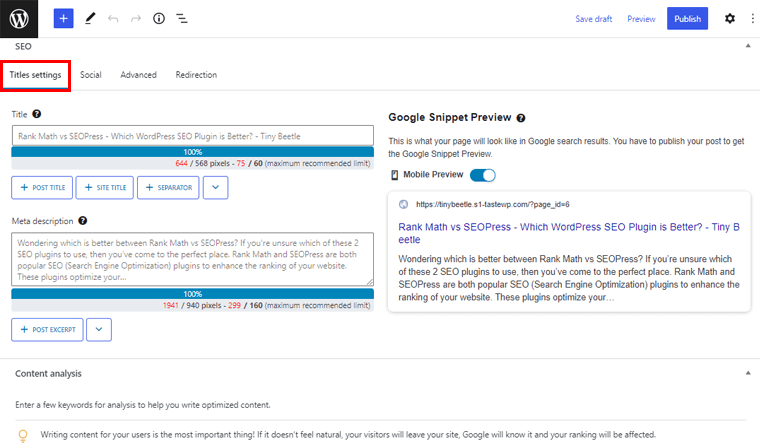The width and height of the screenshot is (760, 445).
Task: Click the blue block inserter plus button
Action: [x=63, y=18]
